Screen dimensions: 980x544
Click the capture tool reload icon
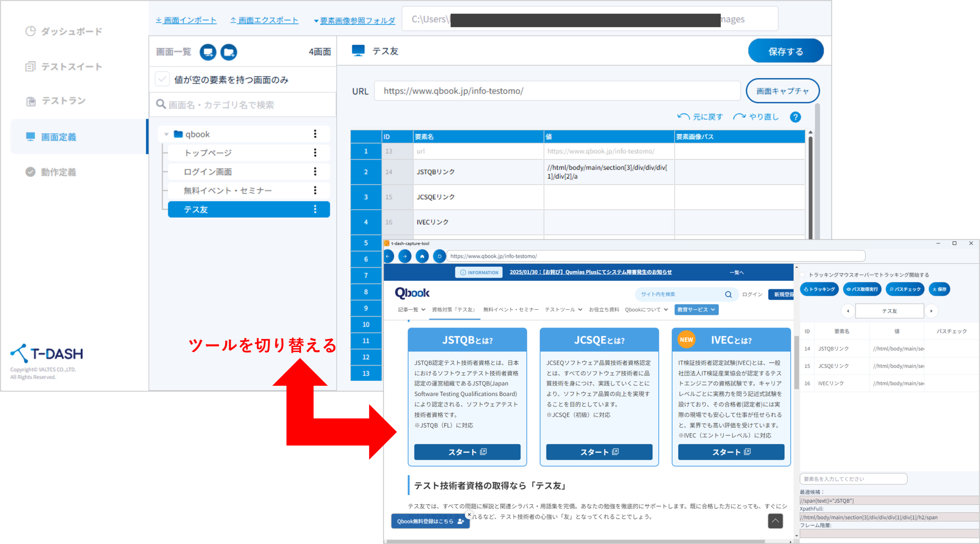(439, 256)
